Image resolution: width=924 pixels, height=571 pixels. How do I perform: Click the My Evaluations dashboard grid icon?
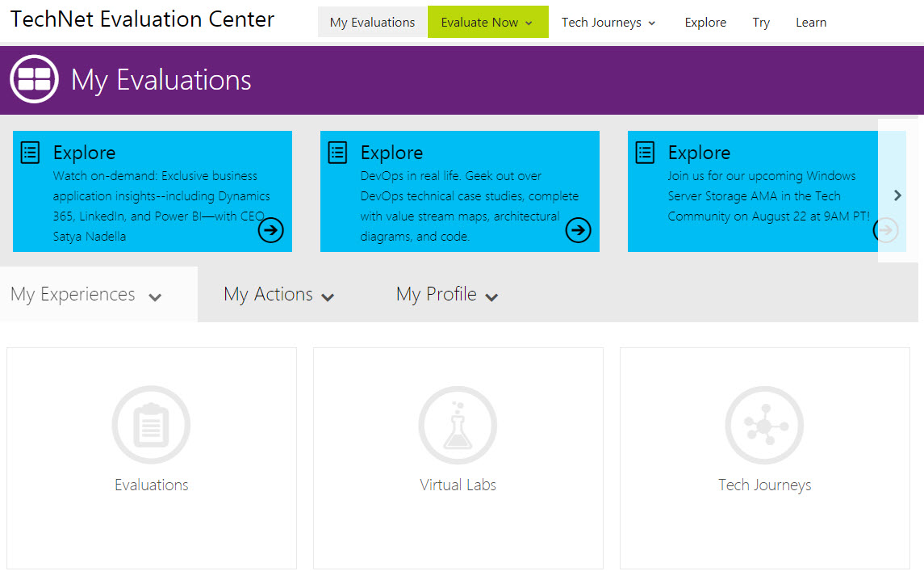click(x=34, y=79)
